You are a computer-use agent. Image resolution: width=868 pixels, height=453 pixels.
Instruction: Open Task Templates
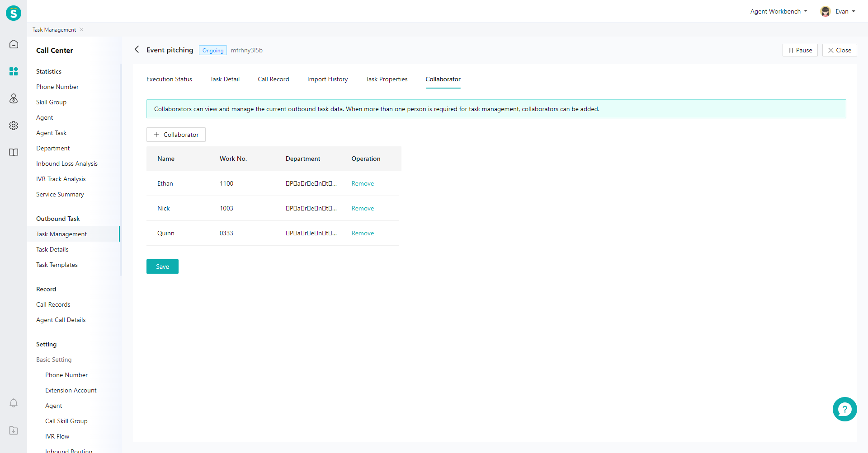[57, 265]
